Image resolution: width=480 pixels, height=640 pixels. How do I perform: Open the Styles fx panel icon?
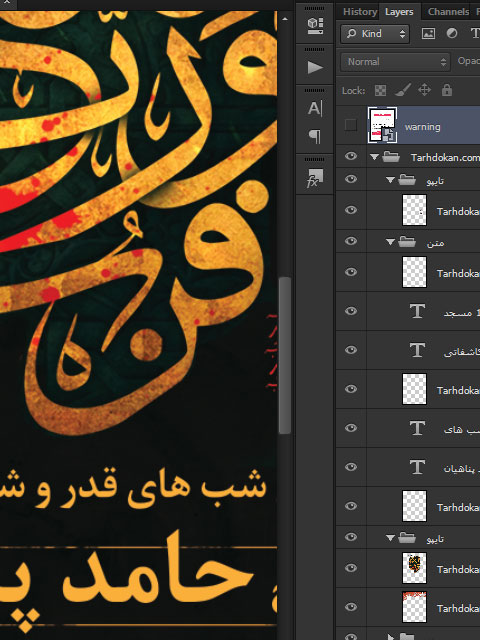click(x=315, y=178)
